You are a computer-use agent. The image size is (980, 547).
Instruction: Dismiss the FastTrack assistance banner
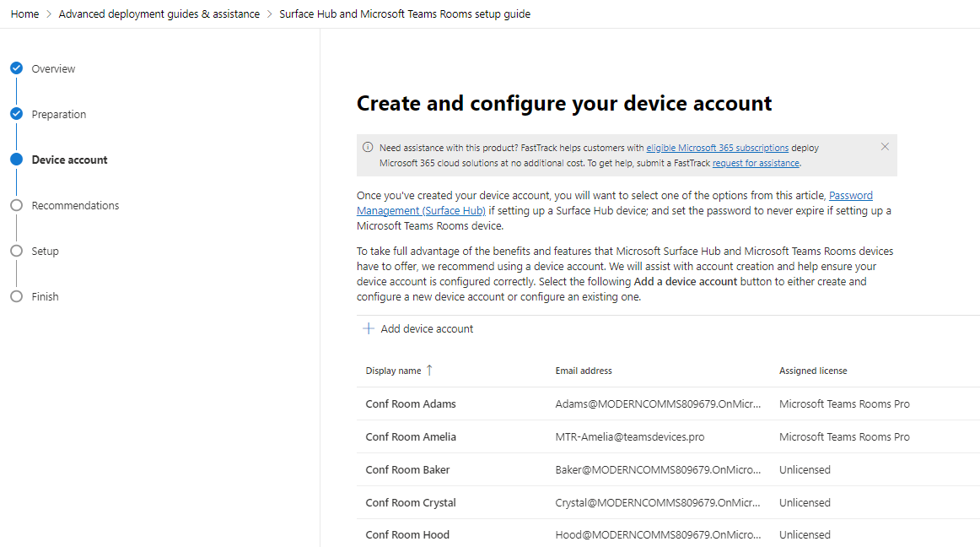coord(885,147)
